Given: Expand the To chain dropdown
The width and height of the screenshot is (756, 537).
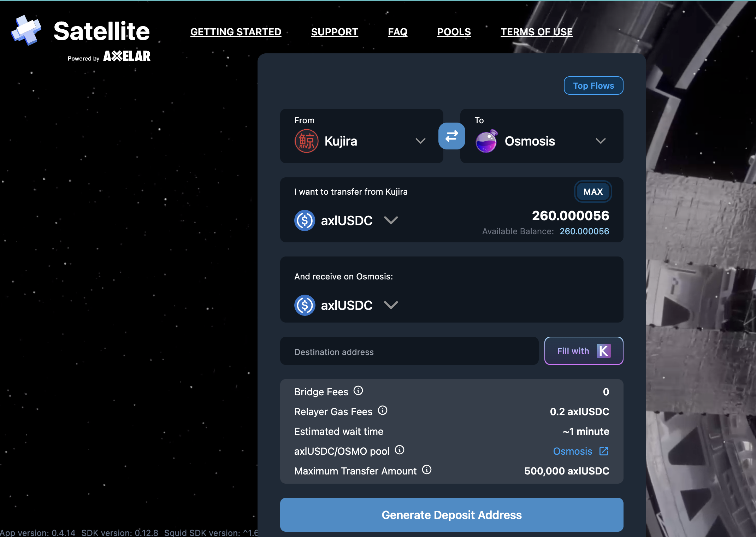Looking at the screenshot, I should click(x=601, y=141).
